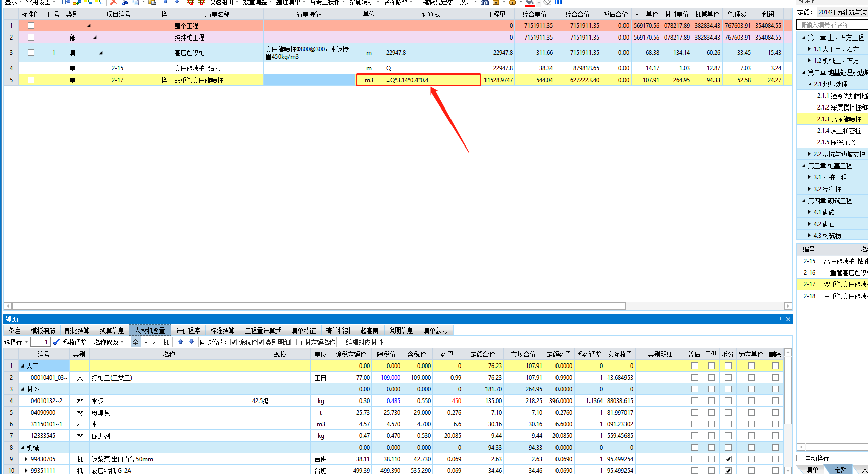Tick the 标准件 checkbox for 整个工程 row
The image size is (868, 474).
pyautogui.click(x=31, y=25)
